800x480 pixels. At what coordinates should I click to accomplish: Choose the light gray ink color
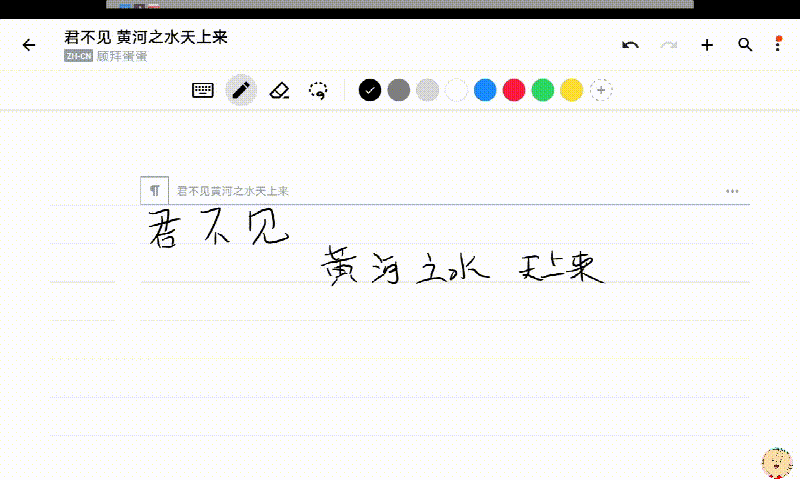click(x=428, y=90)
